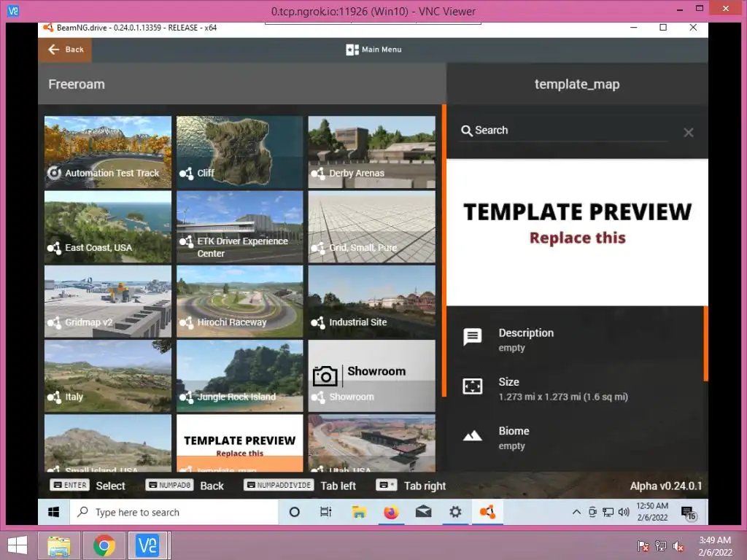Open the Grid, Small, Pure map
Image resolution: width=747 pixels, height=560 pixels.
coord(371,227)
